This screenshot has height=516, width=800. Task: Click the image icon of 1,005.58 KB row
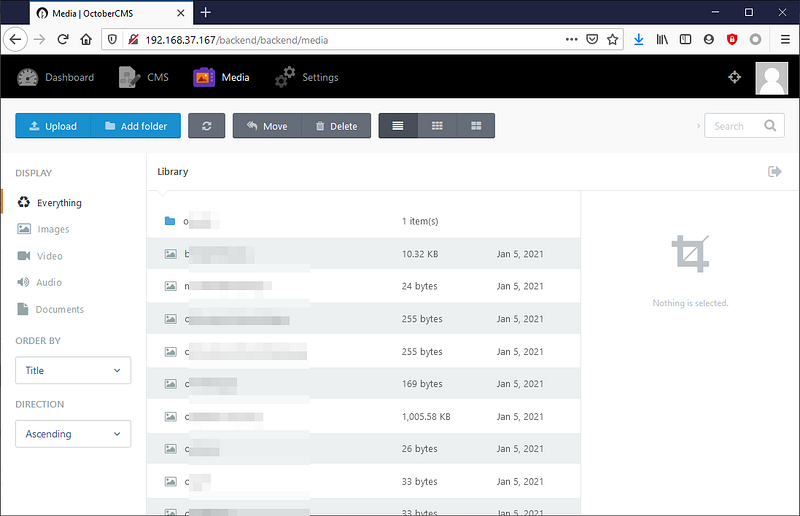pos(170,416)
